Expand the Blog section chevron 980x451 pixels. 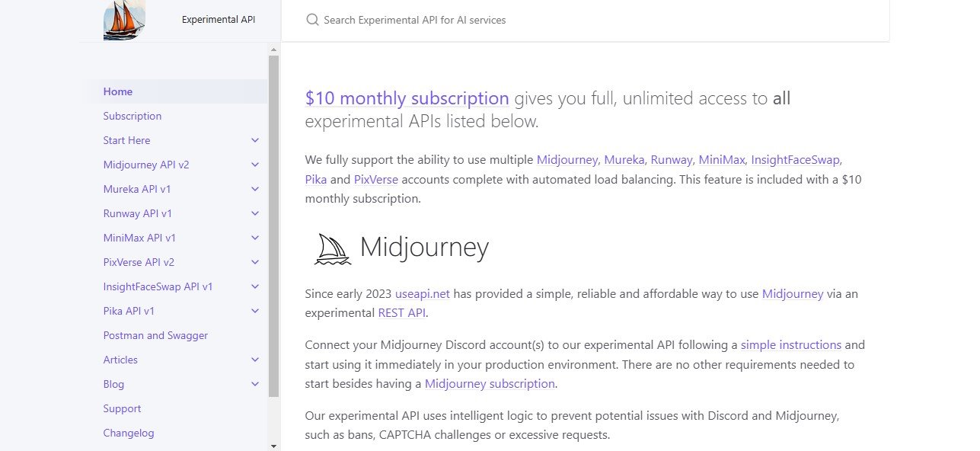(x=255, y=384)
